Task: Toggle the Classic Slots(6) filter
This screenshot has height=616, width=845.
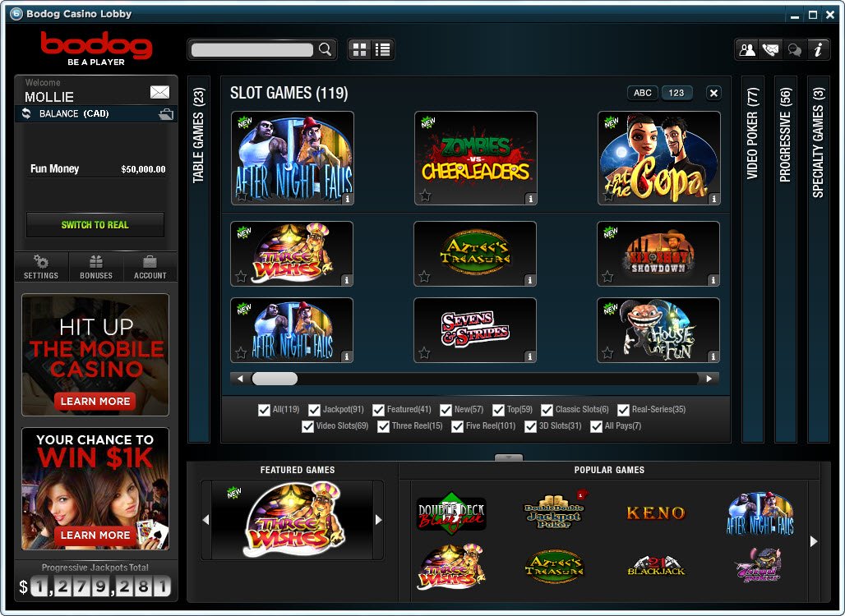Action: click(x=547, y=410)
